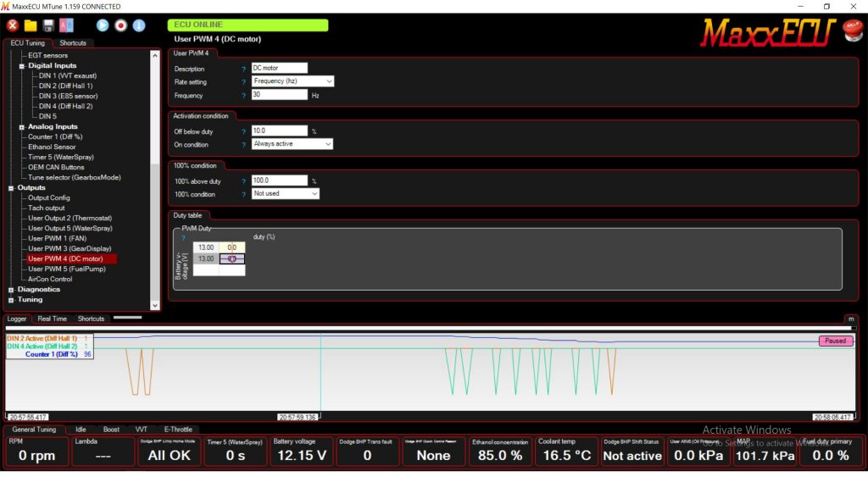Click the blue download arrow icon
The image size is (868, 488).
[139, 25]
